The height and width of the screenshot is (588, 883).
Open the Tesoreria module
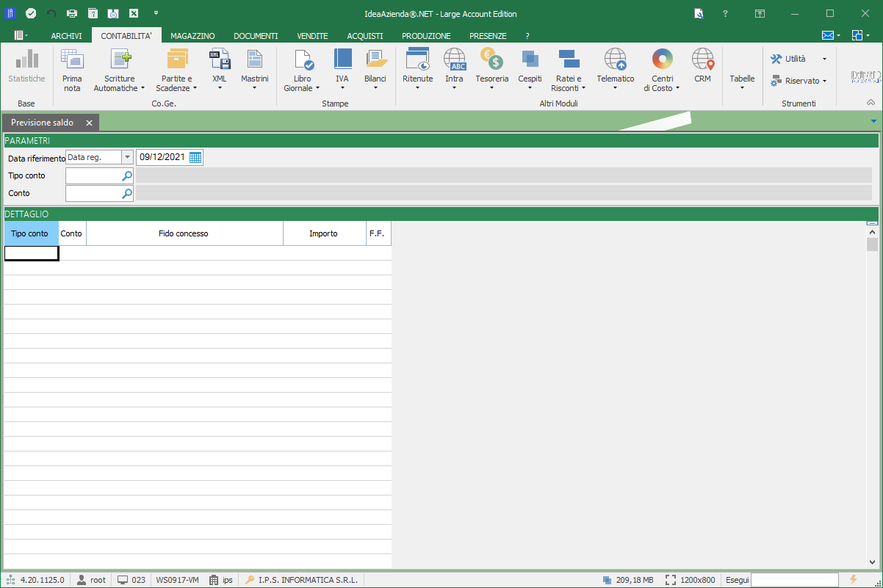point(491,70)
